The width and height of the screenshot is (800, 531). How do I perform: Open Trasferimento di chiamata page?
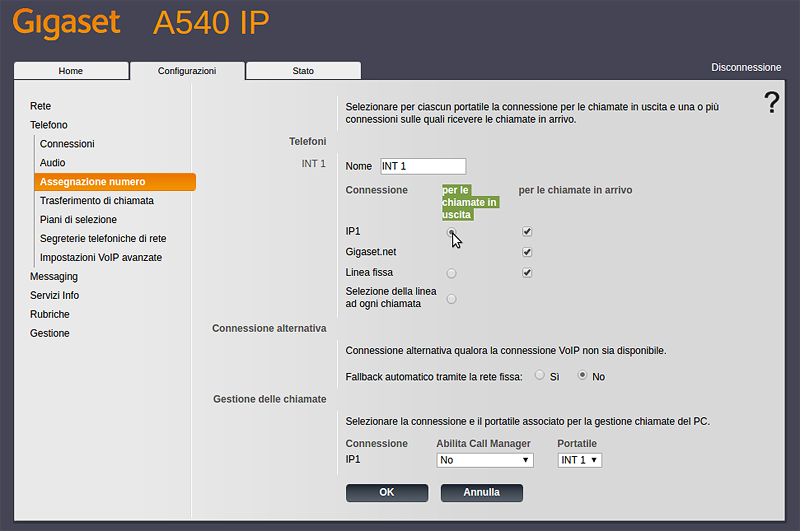(x=97, y=200)
